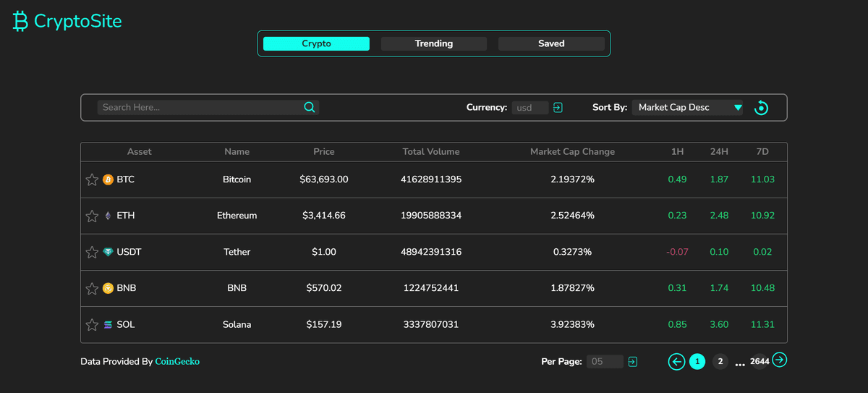The image size is (868, 393).
Task: Click the Ethereum coin icon
Action: tap(109, 216)
